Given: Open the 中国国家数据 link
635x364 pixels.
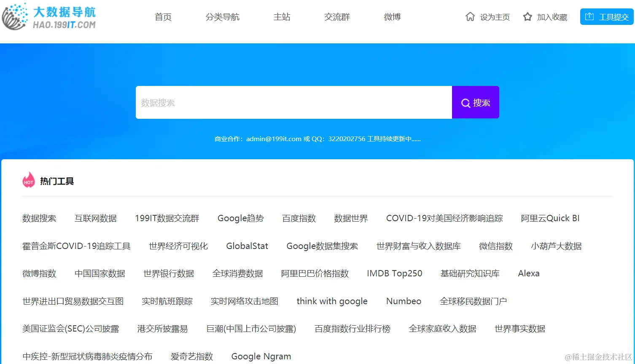Looking at the screenshot, I should [x=100, y=273].
